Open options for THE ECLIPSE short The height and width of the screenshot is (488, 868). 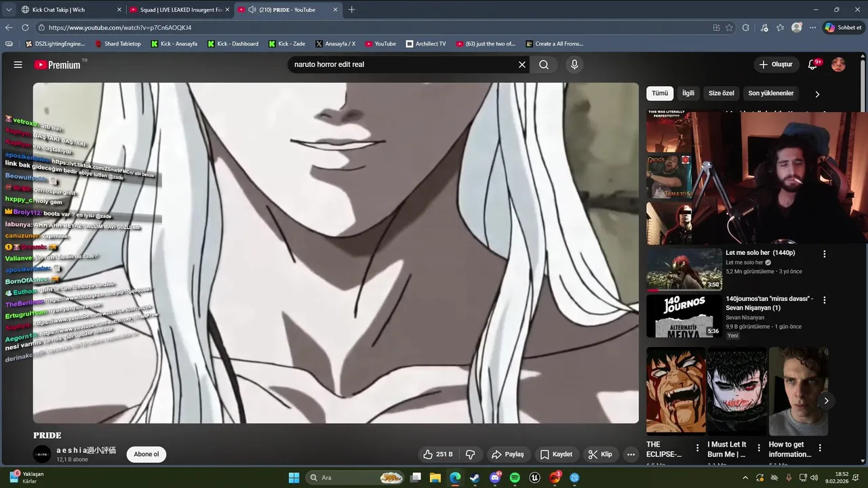coord(697,448)
